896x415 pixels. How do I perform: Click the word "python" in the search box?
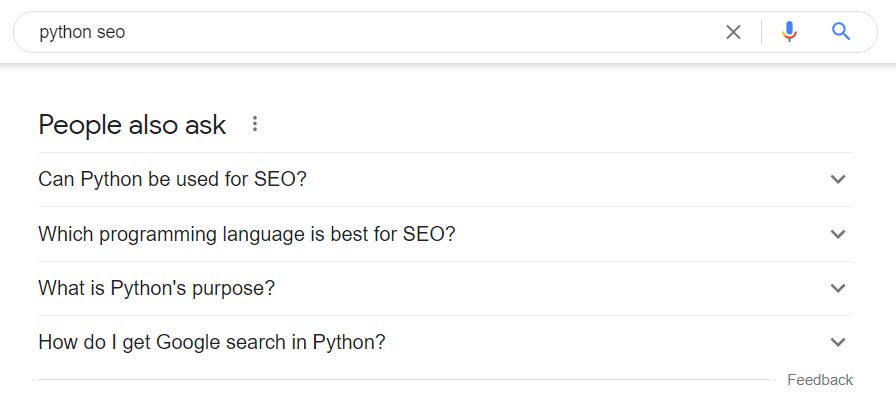pos(61,32)
